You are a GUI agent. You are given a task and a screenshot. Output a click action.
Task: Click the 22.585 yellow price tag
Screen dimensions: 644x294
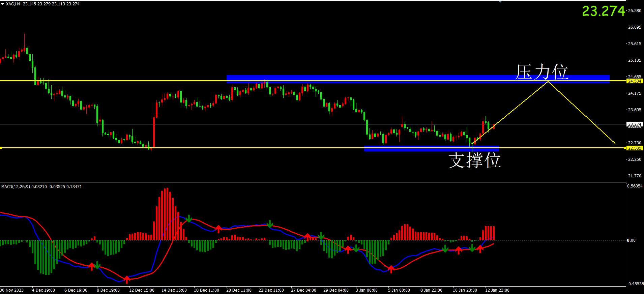coord(634,148)
